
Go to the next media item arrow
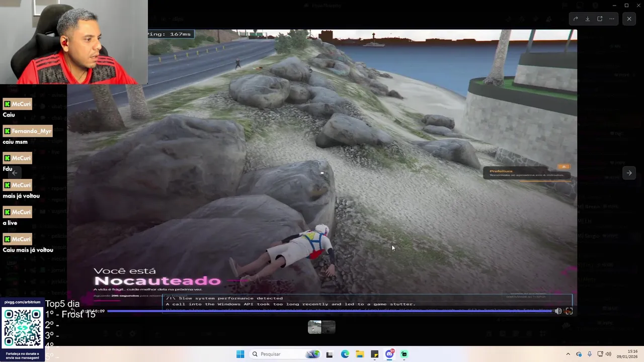click(x=629, y=172)
